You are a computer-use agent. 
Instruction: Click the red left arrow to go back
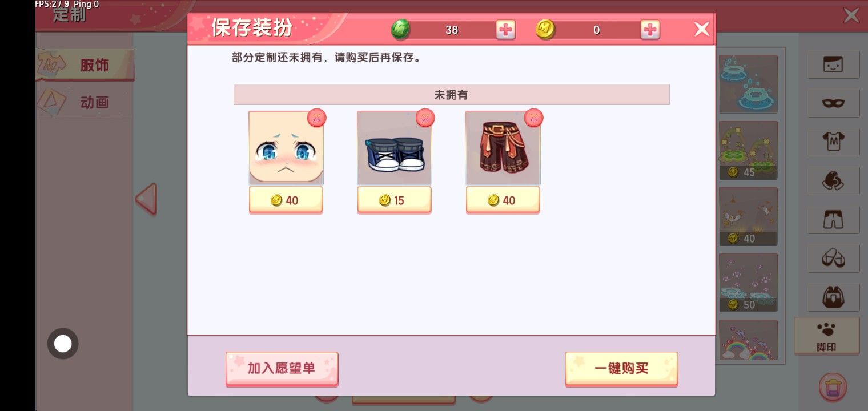(x=146, y=199)
